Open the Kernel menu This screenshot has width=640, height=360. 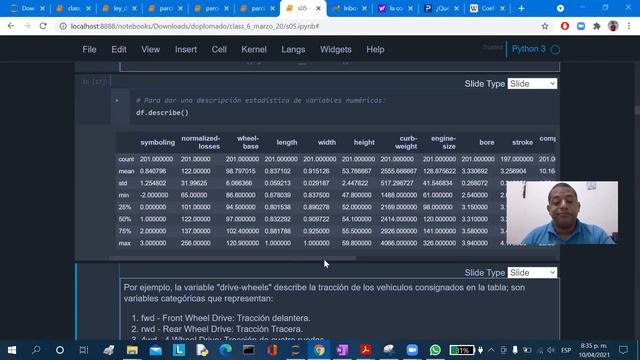254,49
